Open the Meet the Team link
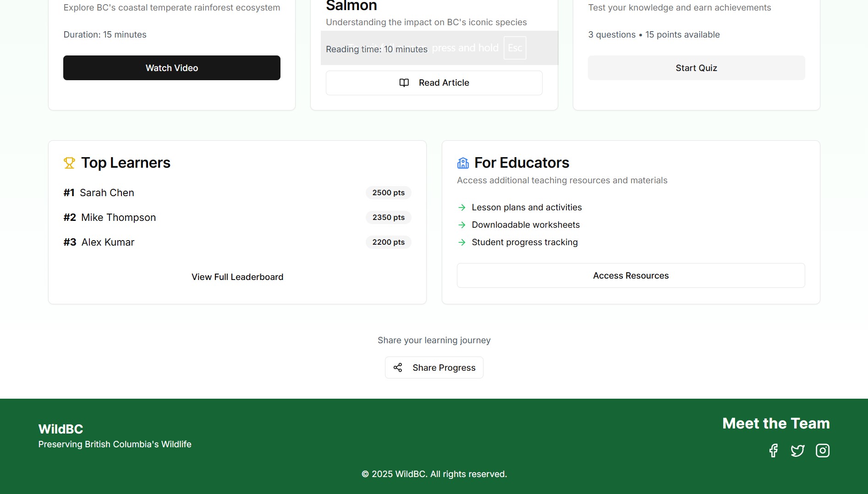 click(x=776, y=423)
